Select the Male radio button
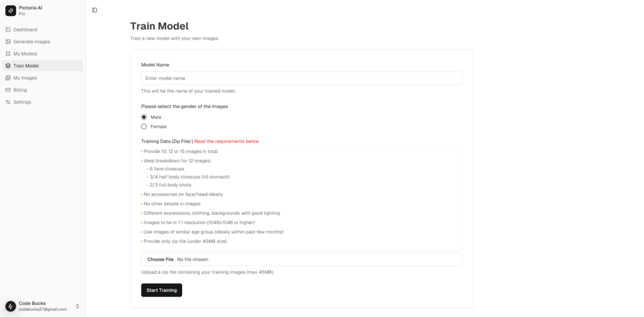The height and width of the screenshot is (317, 644). [144, 117]
